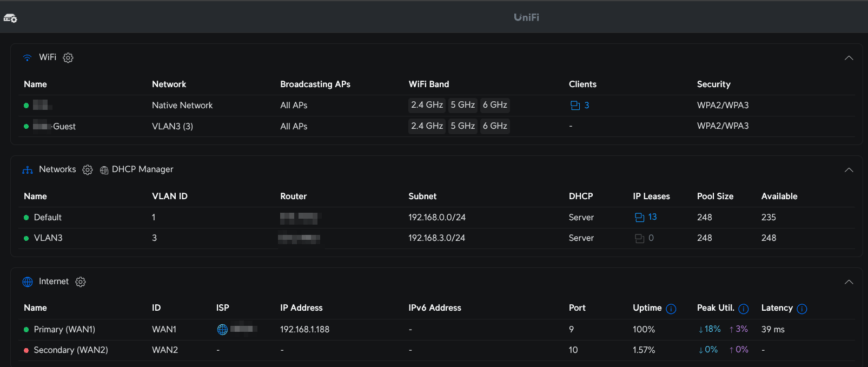Screen dimensions: 868x367
Task: Open WiFi settings gear icon
Action: [68, 58]
